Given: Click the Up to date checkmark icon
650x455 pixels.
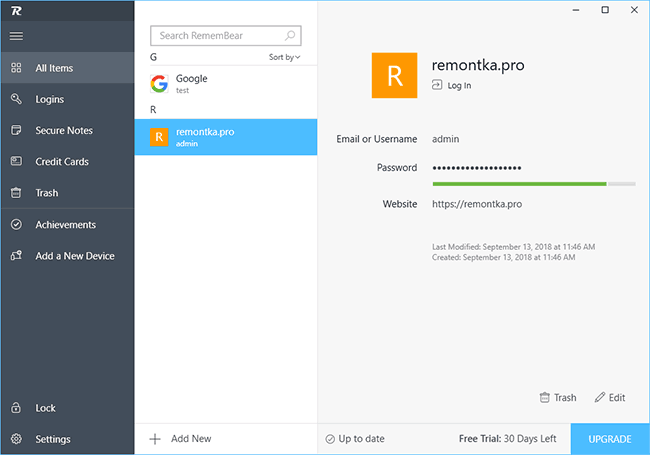Looking at the screenshot, I should [x=330, y=439].
